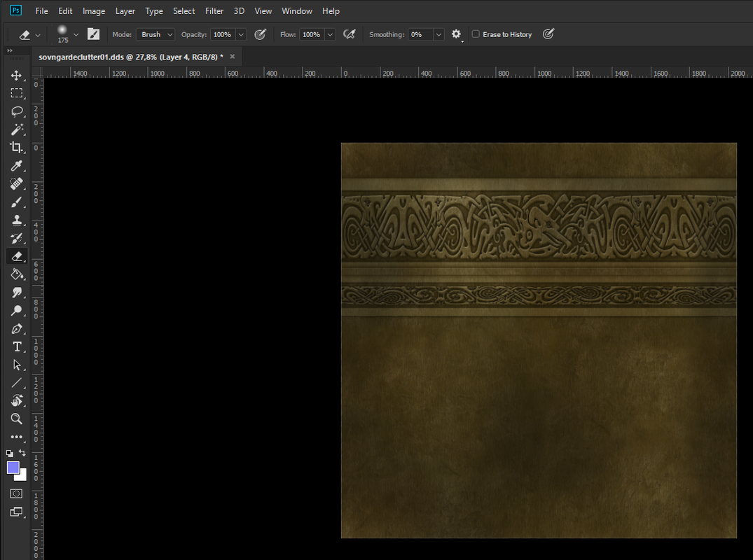Viewport: 753px width, 560px height.
Task: Enable the Erase to History checkbox
Action: pos(476,34)
